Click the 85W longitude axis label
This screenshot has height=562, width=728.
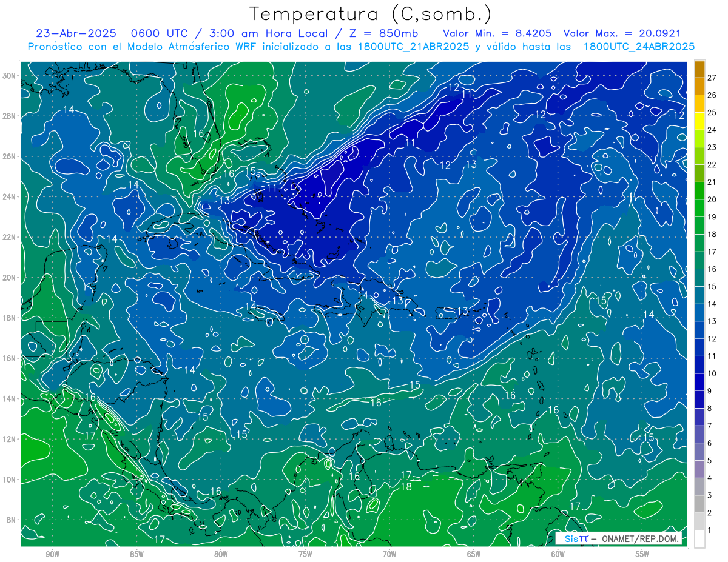coord(136,554)
